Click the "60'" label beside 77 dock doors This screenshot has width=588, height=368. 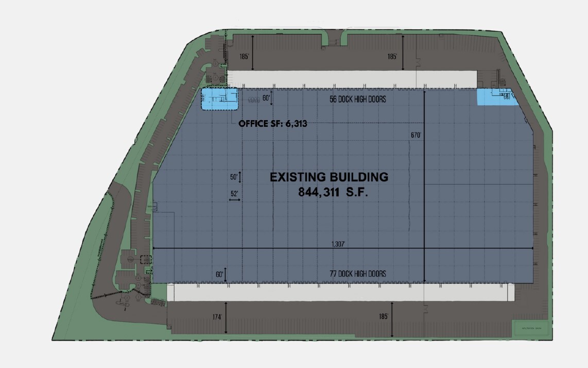coord(220,275)
